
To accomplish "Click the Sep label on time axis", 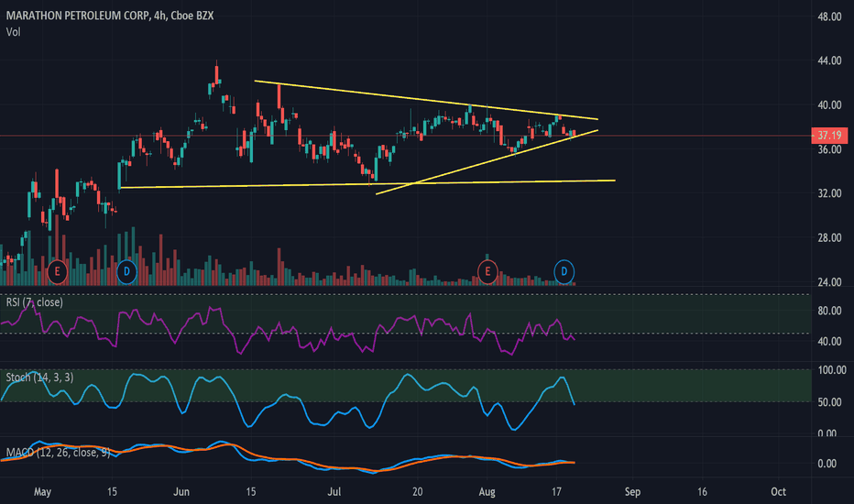I will [632, 491].
